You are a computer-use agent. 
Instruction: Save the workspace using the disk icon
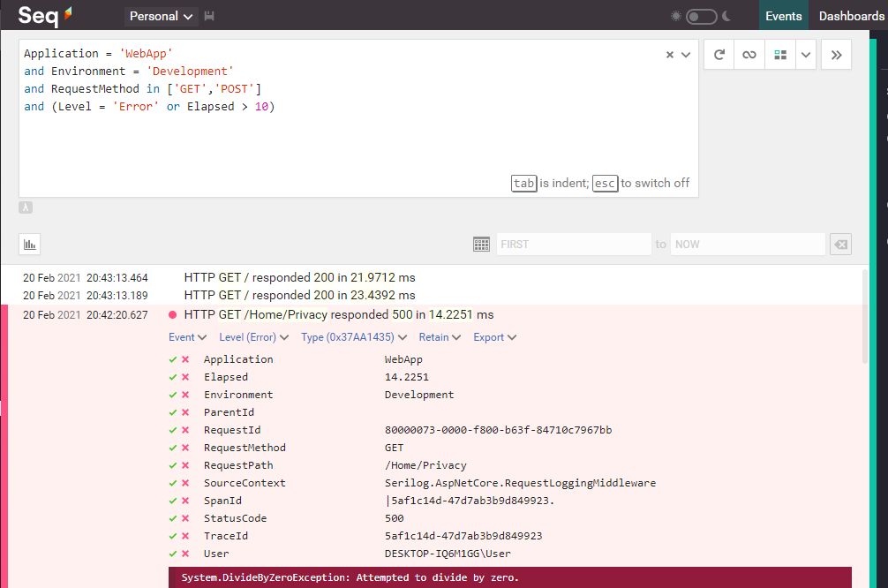point(209,16)
